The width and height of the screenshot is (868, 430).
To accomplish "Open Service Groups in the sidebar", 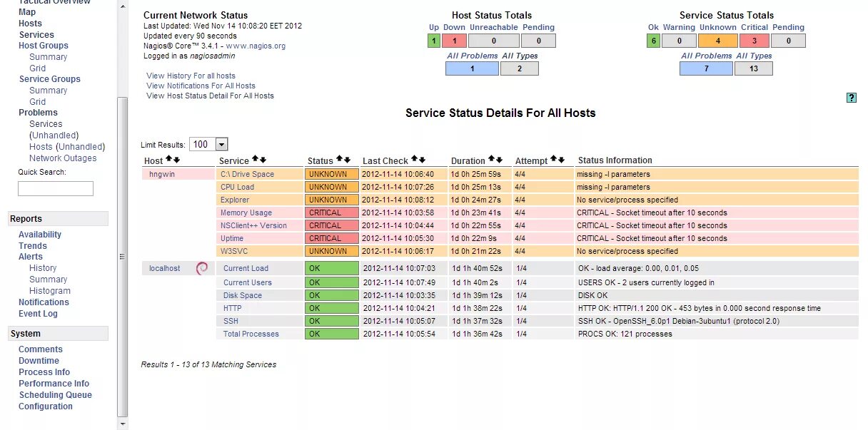I will pos(49,79).
